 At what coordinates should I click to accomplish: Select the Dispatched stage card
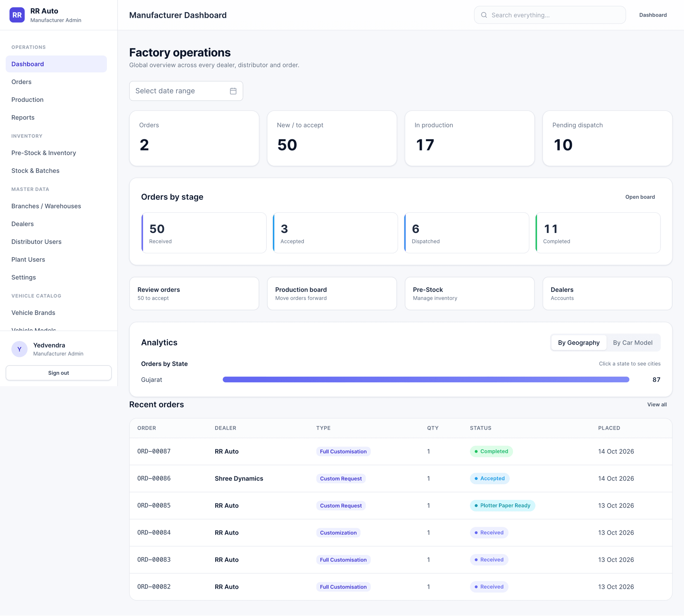pyautogui.click(x=467, y=233)
